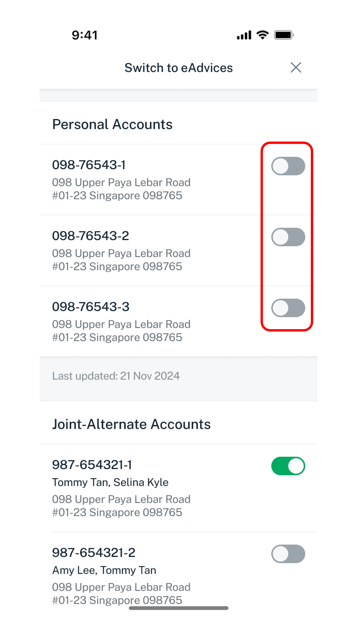Tap the Wi-Fi status icon
This screenshot has width=358, height=644.
tap(262, 35)
